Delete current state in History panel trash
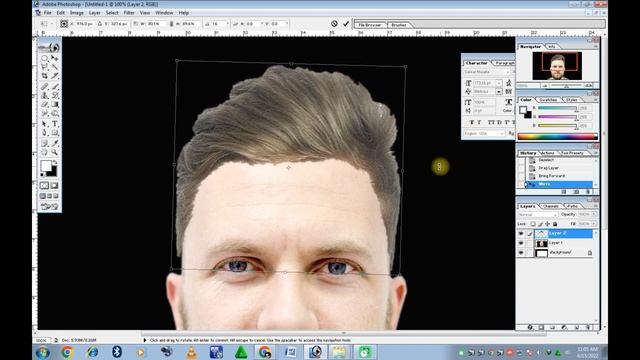 (x=588, y=191)
